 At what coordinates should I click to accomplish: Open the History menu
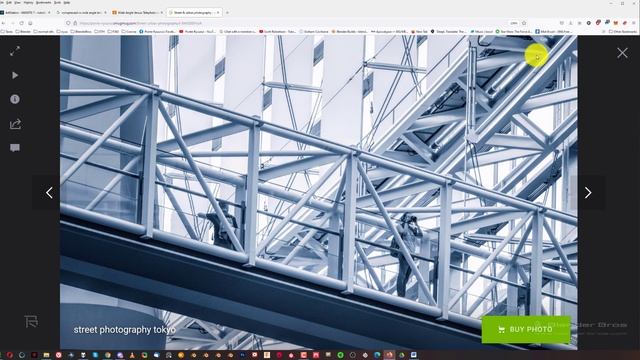[x=28, y=2]
